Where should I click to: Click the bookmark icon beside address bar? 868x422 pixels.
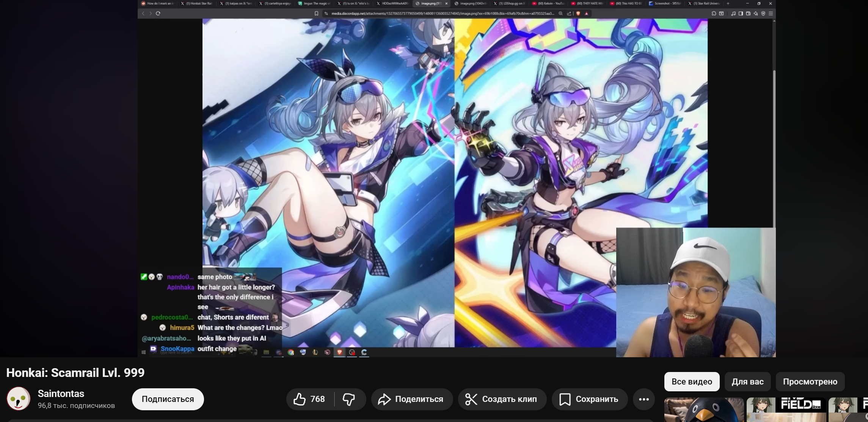point(316,13)
